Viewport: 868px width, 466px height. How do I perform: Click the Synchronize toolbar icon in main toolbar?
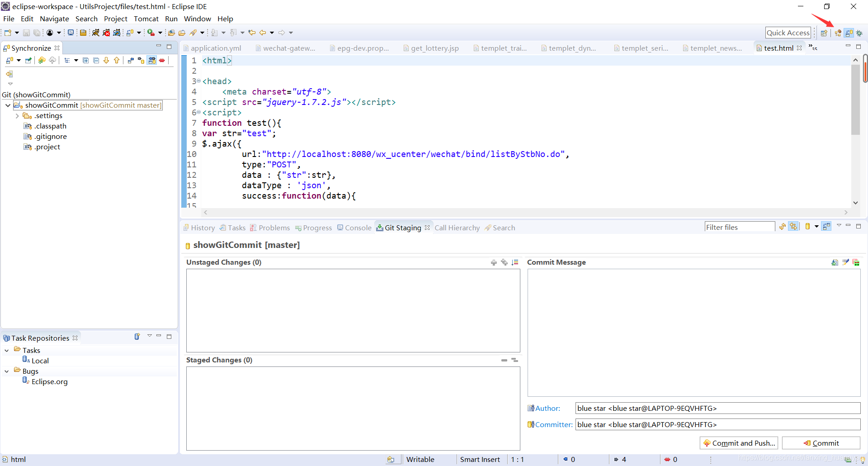pyautogui.click(x=130, y=33)
